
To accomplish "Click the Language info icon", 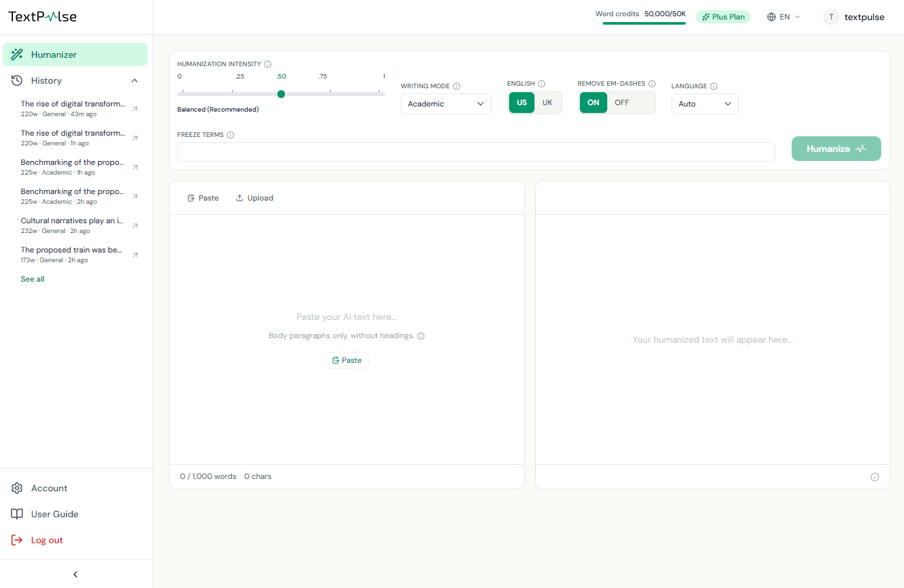I will (x=714, y=86).
